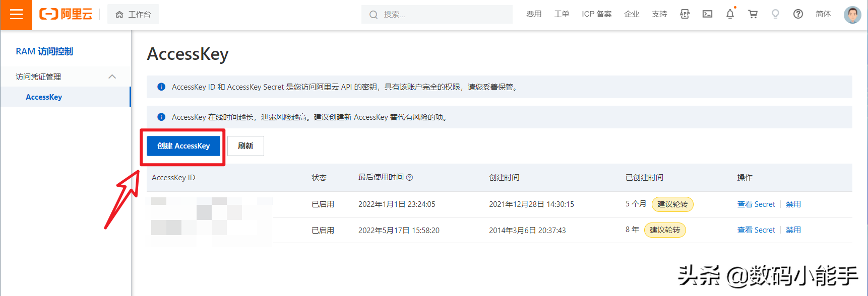The width and height of the screenshot is (868, 296).
Task: Open the 工单 menu
Action: click(x=562, y=14)
